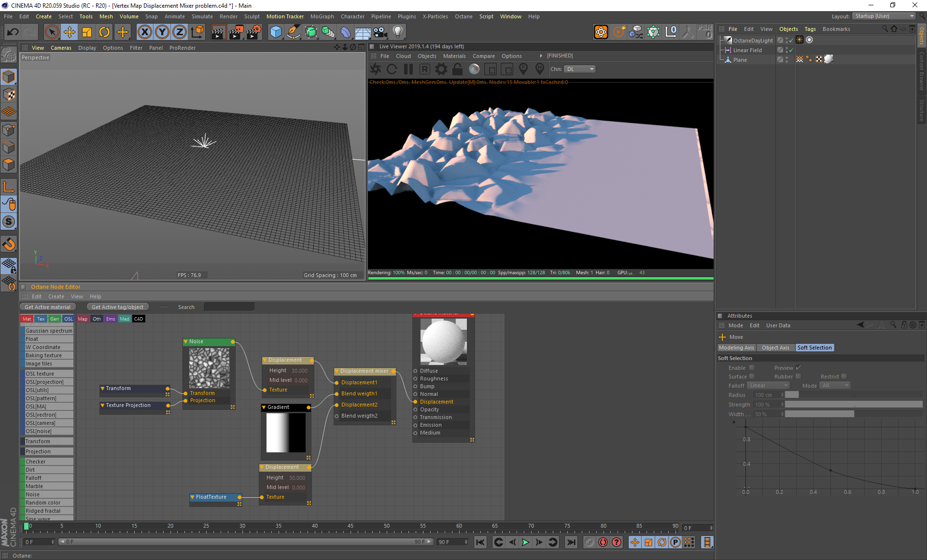The image size is (927, 560).
Task: Adjust the Width slider
Action: click(x=854, y=414)
